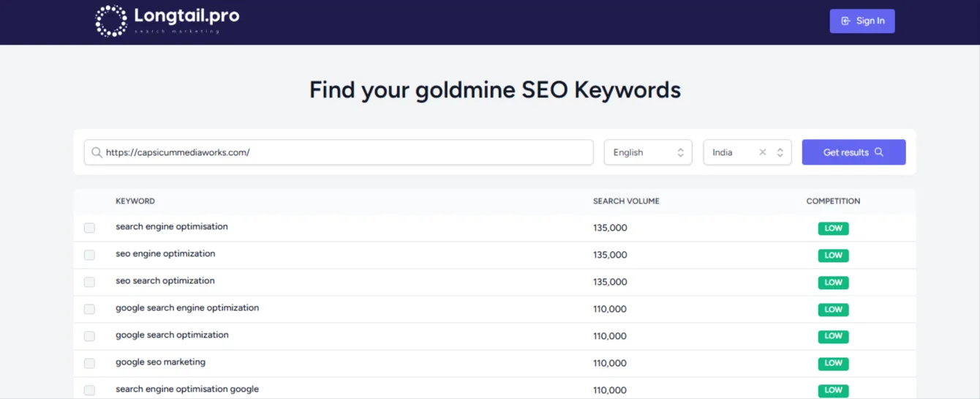The height and width of the screenshot is (399, 980).
Task: Click the magnifier icon in the URL field
Action: pos(97,152)
